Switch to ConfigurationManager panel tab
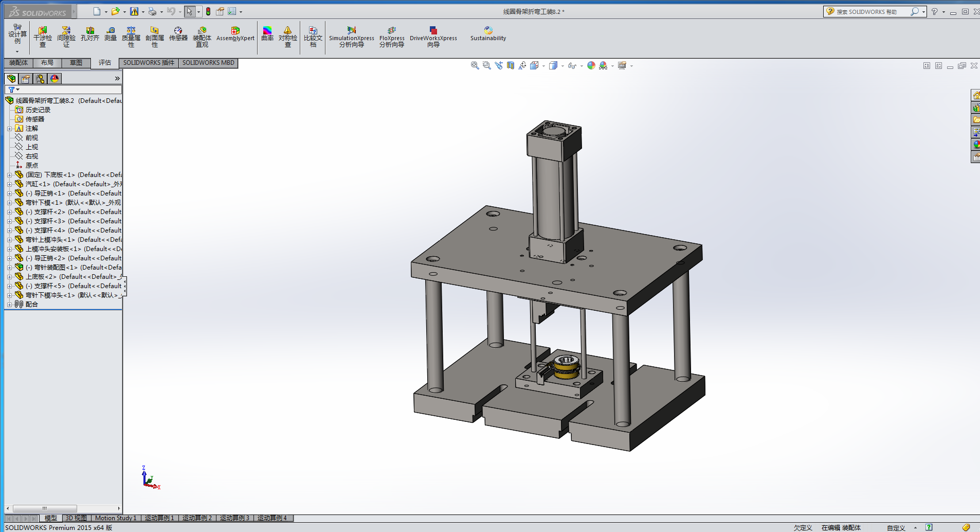This screenshot has width=980, height=532. 40,79
